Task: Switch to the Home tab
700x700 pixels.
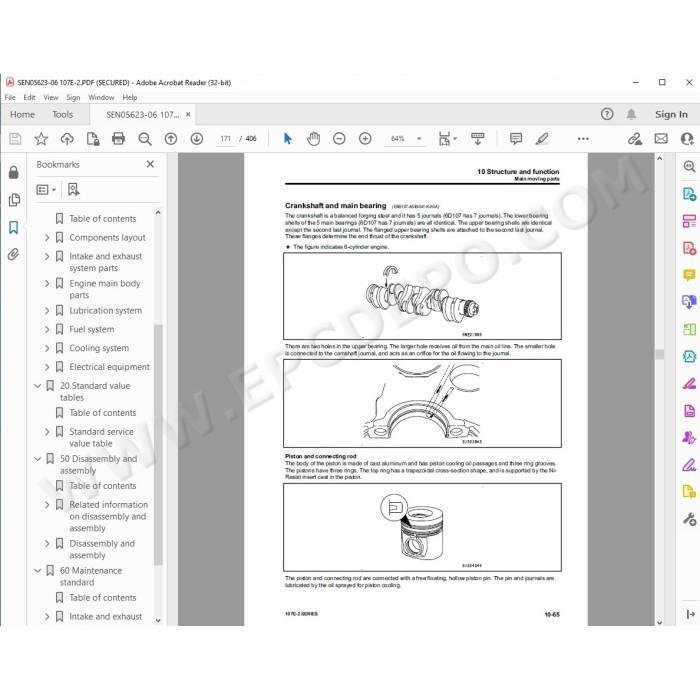Action: click(x=22, y=114)
